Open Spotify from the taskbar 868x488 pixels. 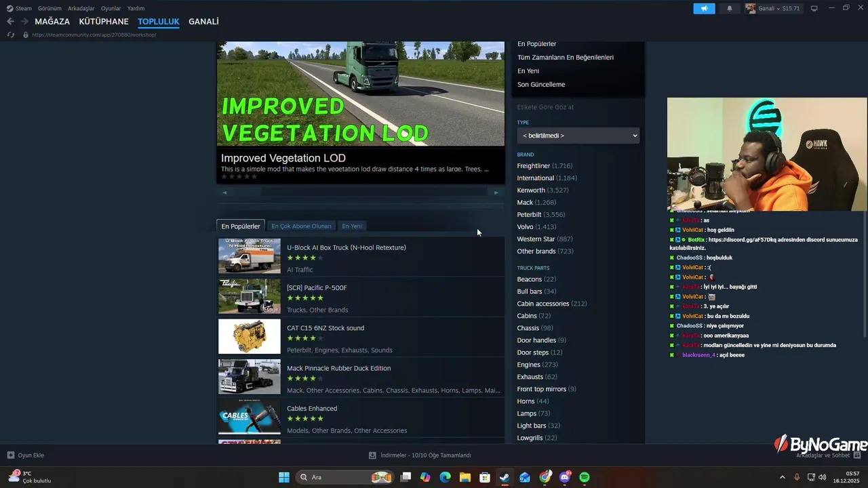click(x=585, y=477)
